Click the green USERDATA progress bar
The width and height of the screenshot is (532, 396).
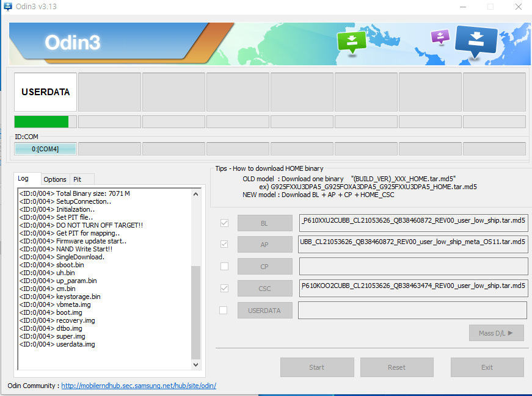point(45,121)
